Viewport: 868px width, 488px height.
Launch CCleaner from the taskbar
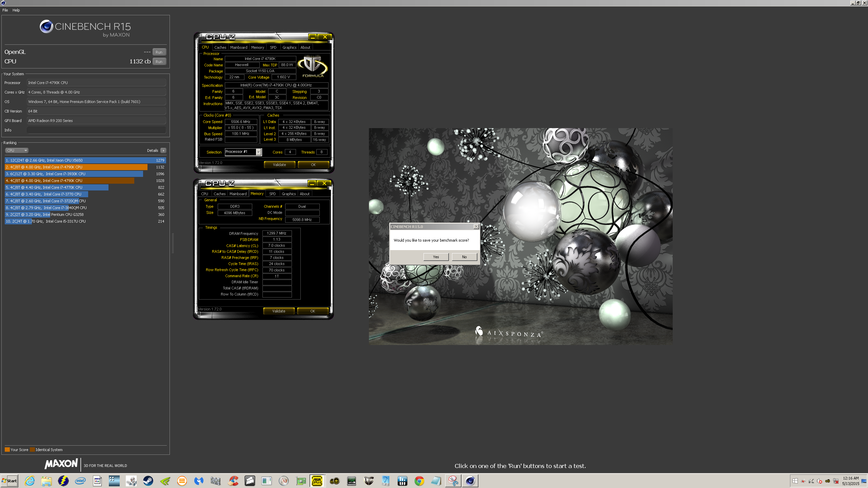point(233,481)
